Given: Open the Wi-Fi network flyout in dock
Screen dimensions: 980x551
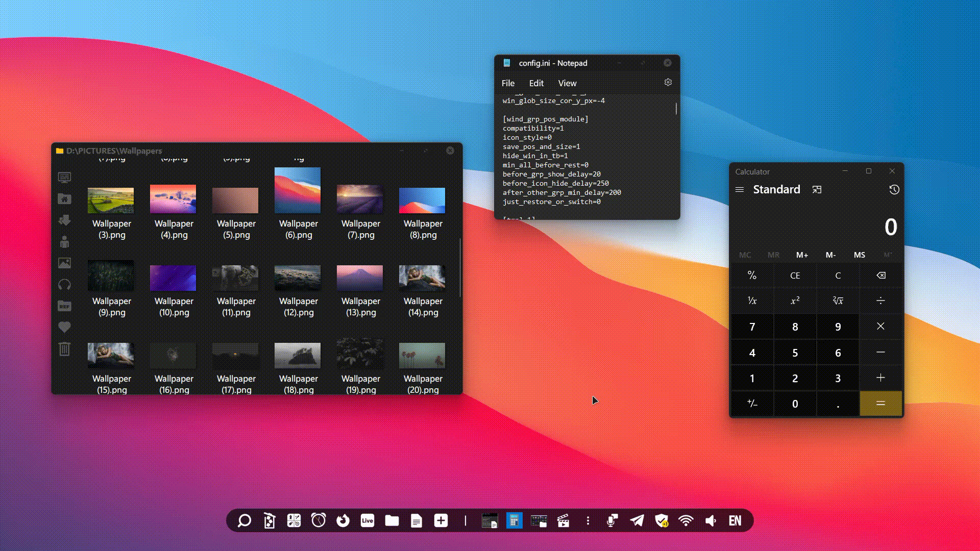Looking at the screenshot, I should click(685, 520).
